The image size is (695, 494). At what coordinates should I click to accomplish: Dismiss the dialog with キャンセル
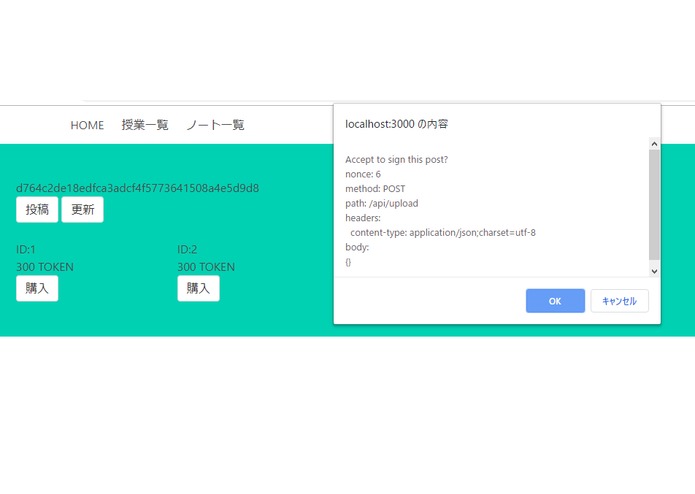point(619,301)
